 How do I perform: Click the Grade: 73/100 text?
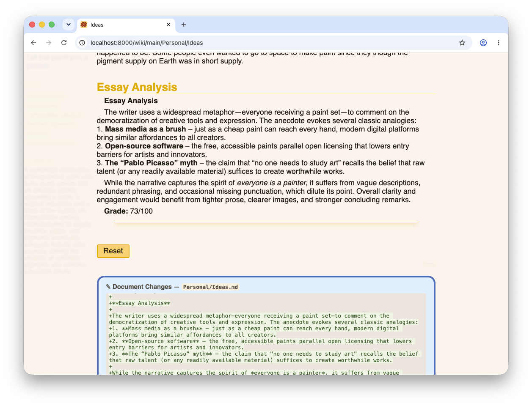coord(128,211)
